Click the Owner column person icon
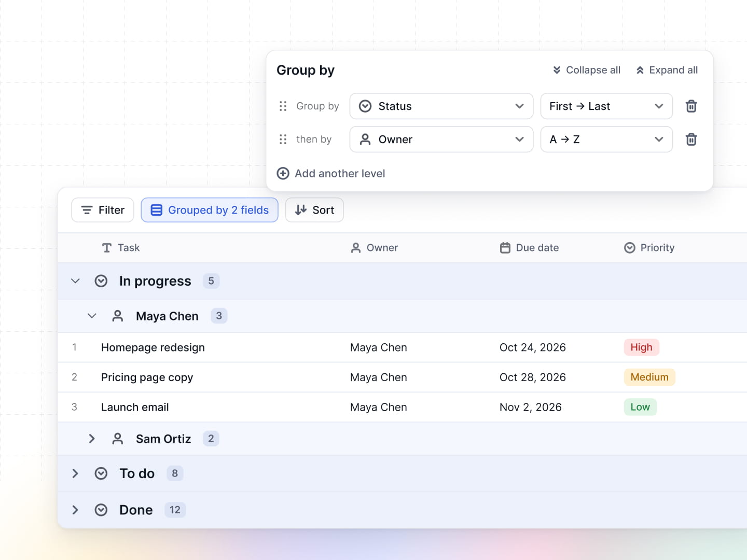This screenshot has width=747, height=560. (356, 248)
